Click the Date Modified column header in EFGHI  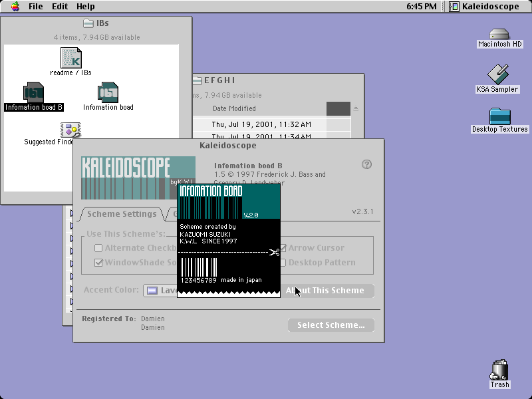234,108
